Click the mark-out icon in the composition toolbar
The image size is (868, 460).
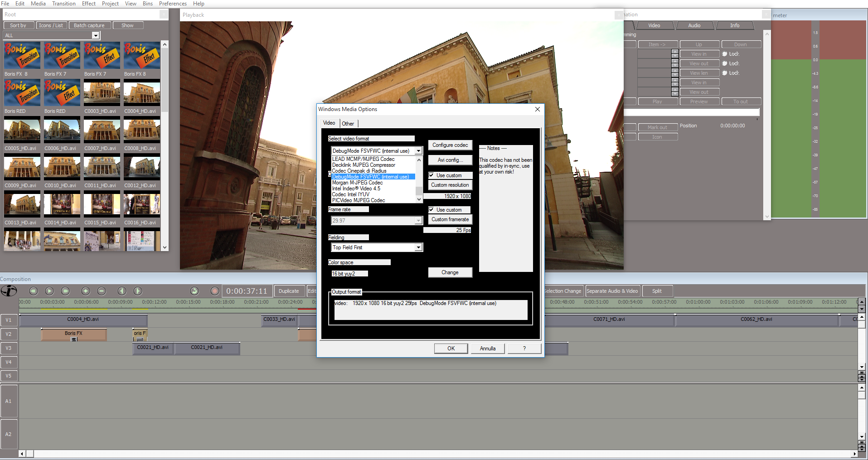pos(138,291)
